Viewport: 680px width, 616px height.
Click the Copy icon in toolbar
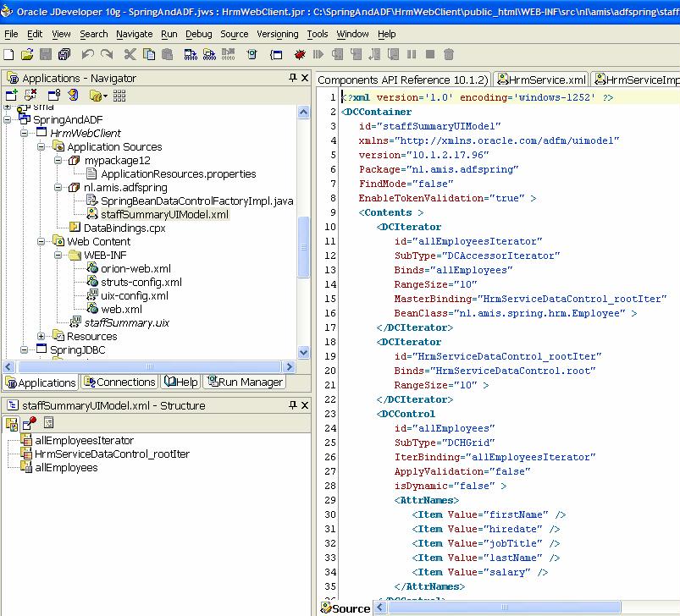click(149, 54)
